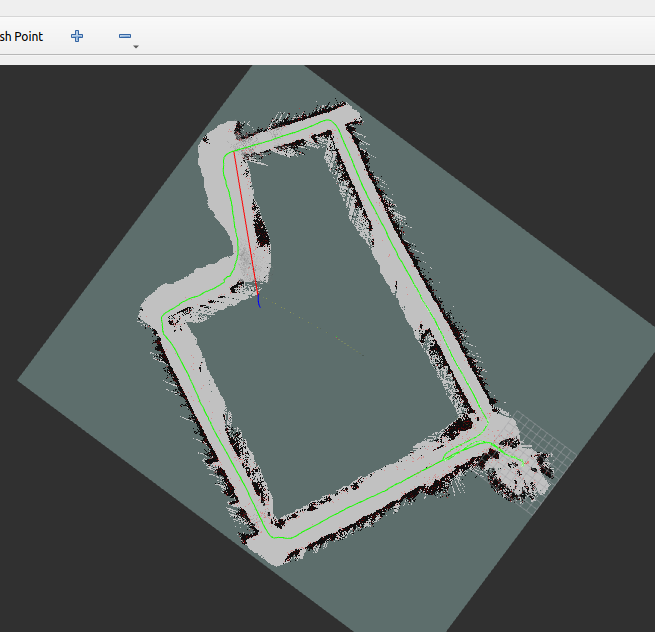Click the blue plus add-tool icon
655x632 pixels.
click(x=77, y=36)
